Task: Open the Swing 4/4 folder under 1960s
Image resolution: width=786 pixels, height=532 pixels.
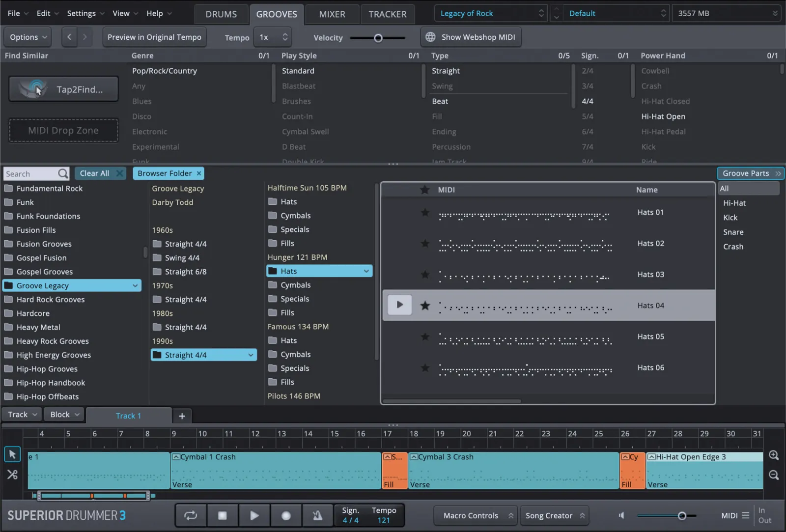Action: coord(182,258)
